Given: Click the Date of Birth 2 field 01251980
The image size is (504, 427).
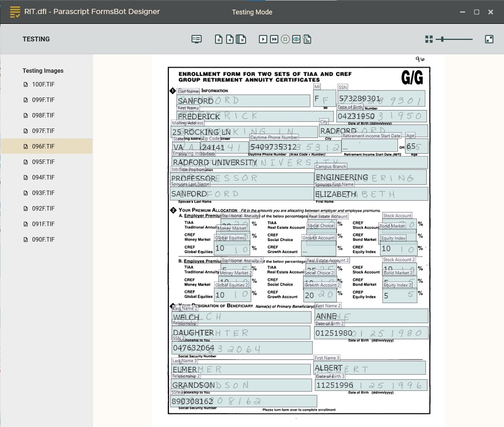Looking at the screenshot, I should coord(371,333).
